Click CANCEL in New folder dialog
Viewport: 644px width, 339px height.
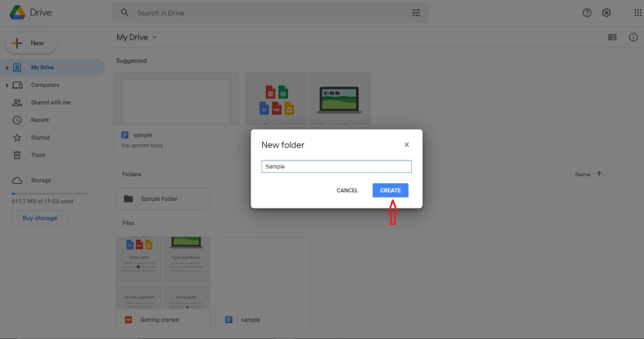point(347,190)
